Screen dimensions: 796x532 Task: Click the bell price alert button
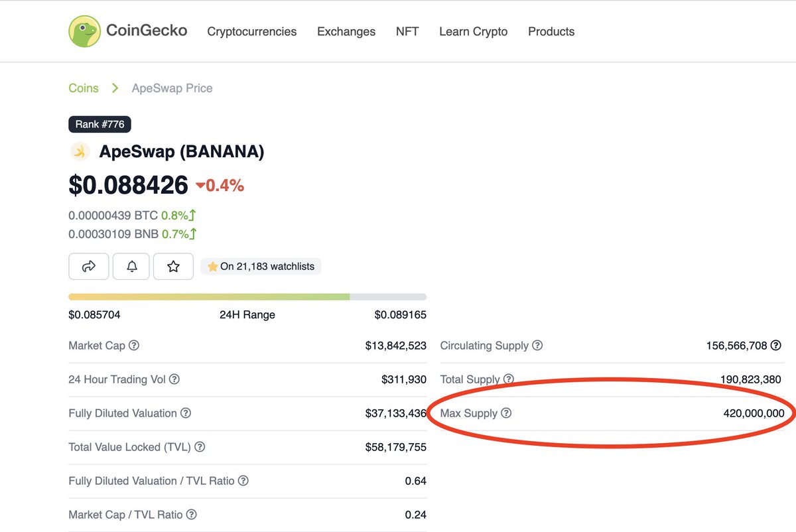tap(132, 267)
